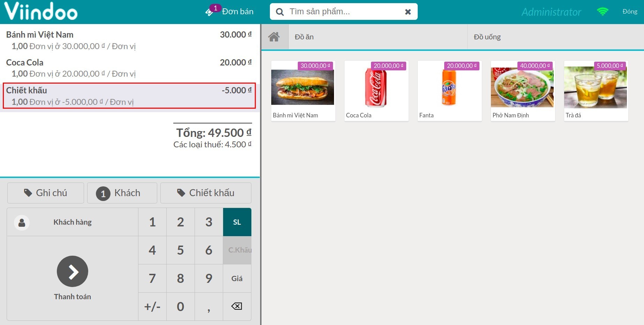
Task: Click the Thanh toán payment arrow button
Action: click(x=73, y=271)
